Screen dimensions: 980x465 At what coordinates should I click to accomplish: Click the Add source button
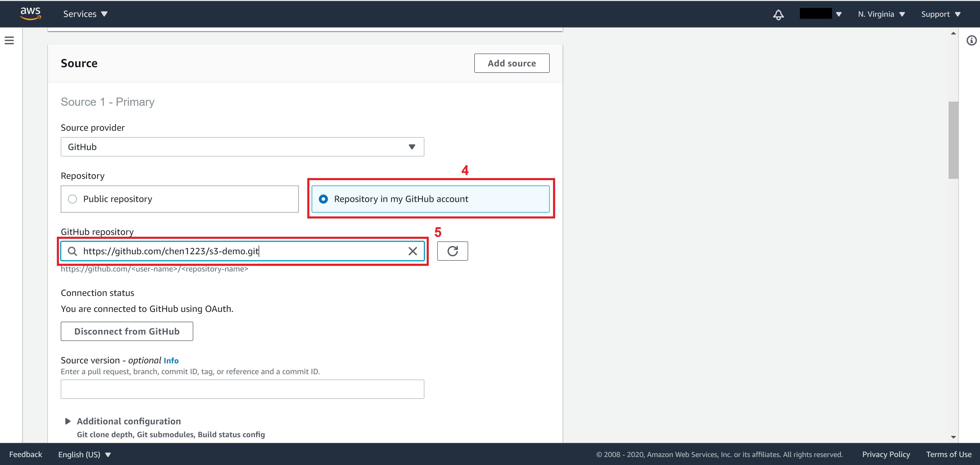click(x=511, y=63)
